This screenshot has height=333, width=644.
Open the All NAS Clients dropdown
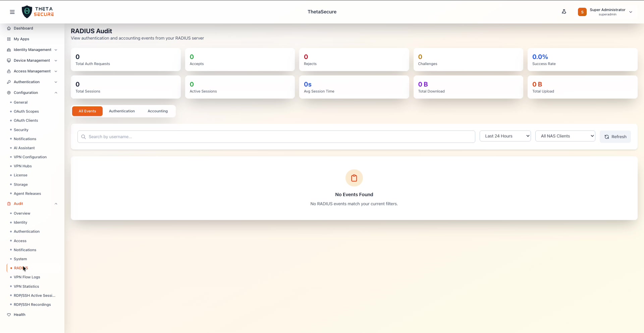[x=565, y=136]
